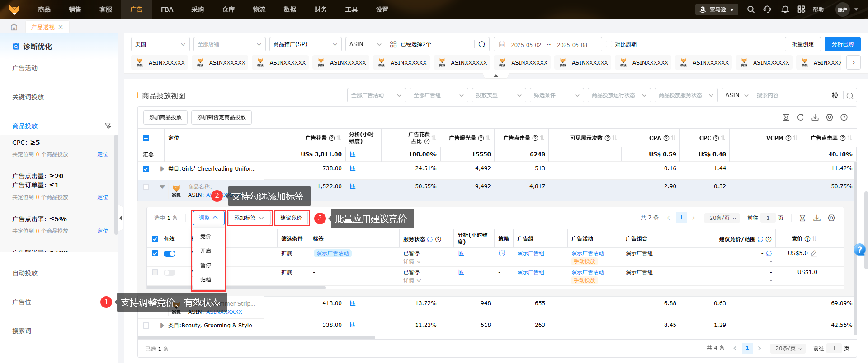The height and width of the screenshot is (363, 868).
Task: Open the FBA menu in the top navigation
Action: click(167, 9)
